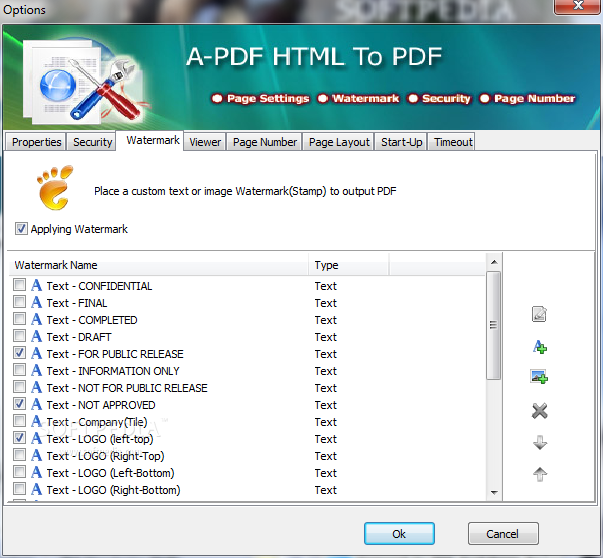603x558 pixels.
Task: Click the A icon beside CONFIDENTIAL
Action: 37,285
